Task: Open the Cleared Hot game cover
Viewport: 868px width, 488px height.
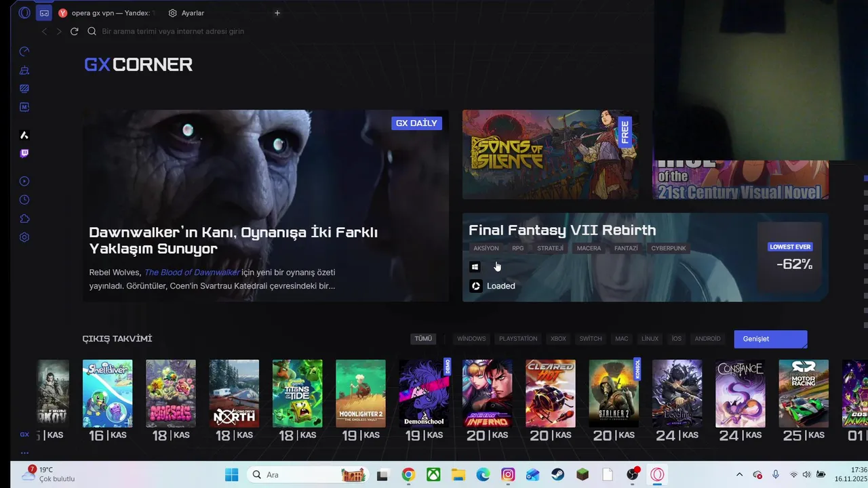Action: click(551, 394)
